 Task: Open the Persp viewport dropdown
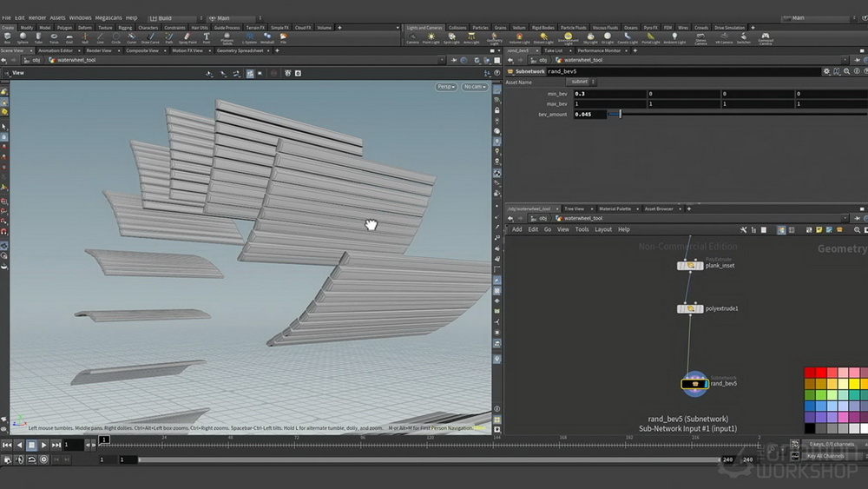click(x=445, y=87)
